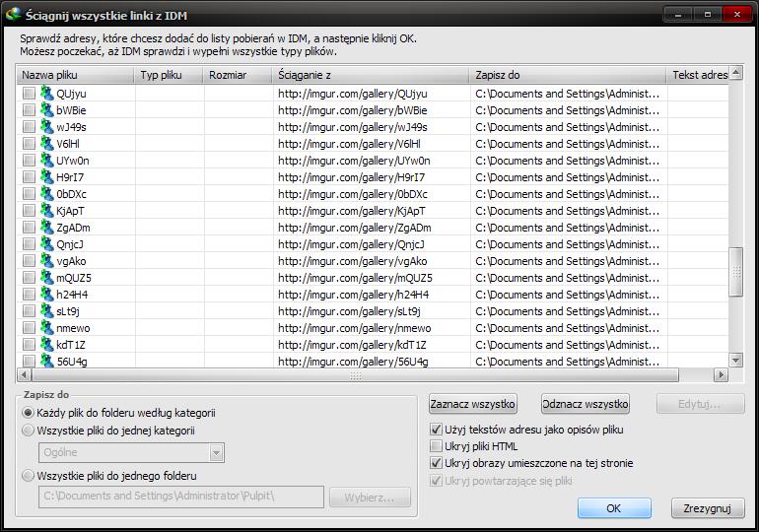The height and width of the screenshot is (532, 759).
Task: Sort by 'Typ pliku' column header
Action: [x=168, y=75]
